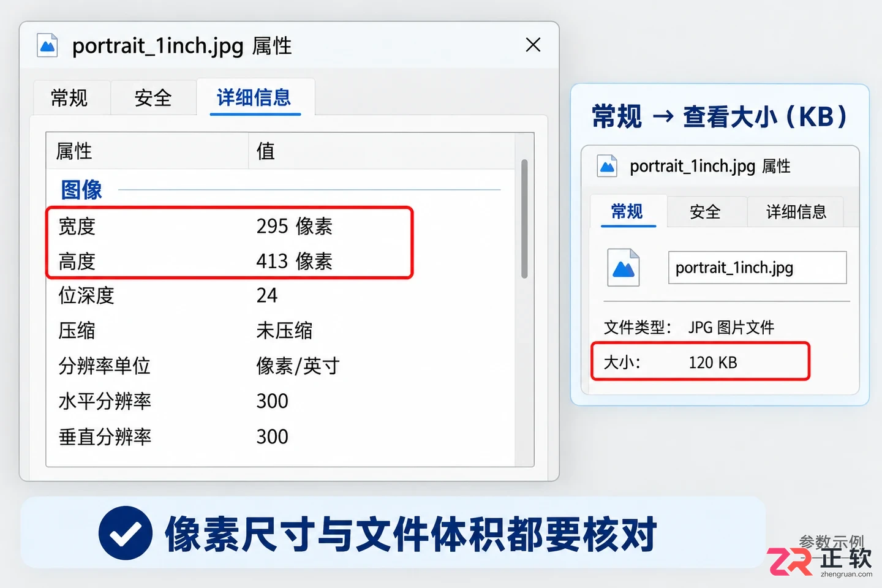Click the 未压缩 compression value

click(x=284, y=331)
